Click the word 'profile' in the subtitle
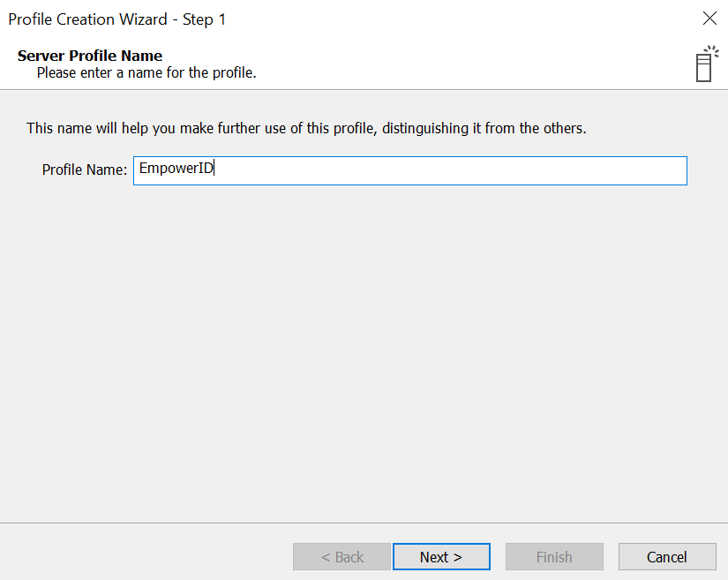Screen dimensions: 728x580 [x=232, y=72]
